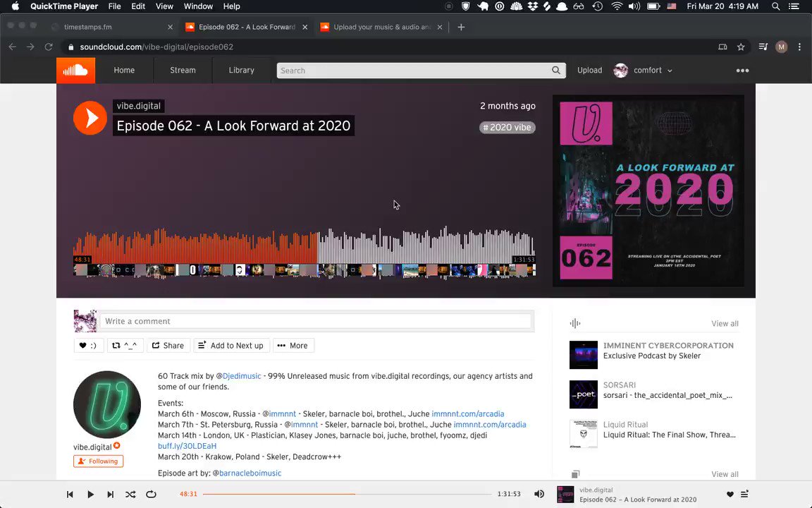Click the Liquid Ritual track thumbnail
Image resolution: width=812 pixels, height=508 pixels.
coord(584,434)
